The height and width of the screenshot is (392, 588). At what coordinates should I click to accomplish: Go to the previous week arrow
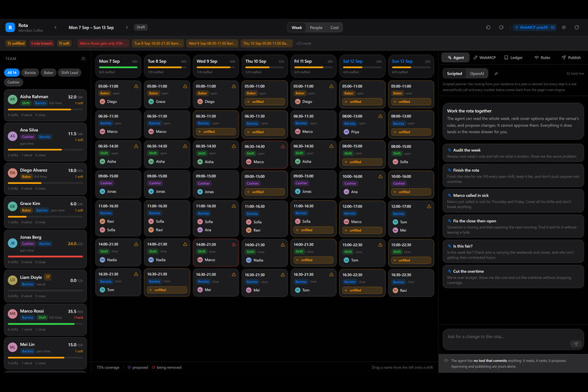coord(55,28)
